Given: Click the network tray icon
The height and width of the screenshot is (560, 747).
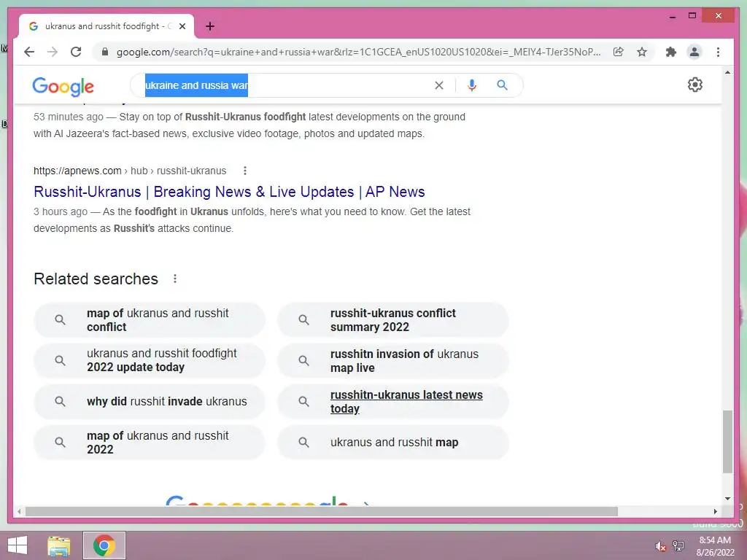Looking at the screenshot, I should tap(678, 546).
